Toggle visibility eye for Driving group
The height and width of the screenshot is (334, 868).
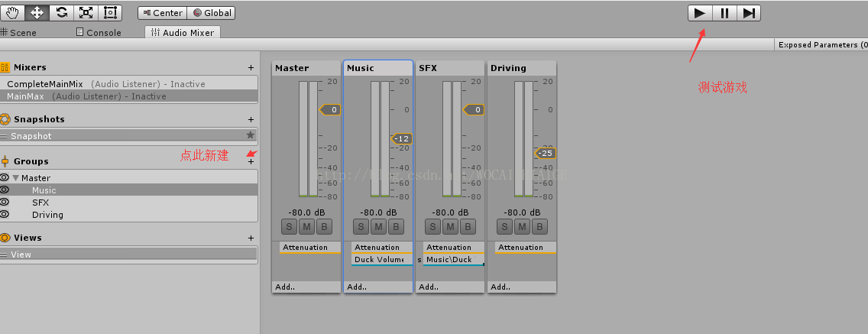5,214
